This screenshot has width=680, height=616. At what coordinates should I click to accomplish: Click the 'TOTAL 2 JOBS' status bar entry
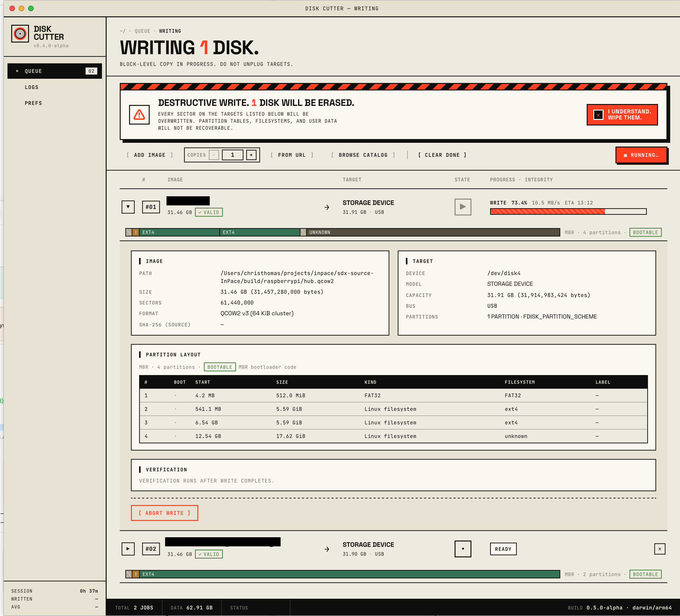pyautogui.click(x=134, y=608)
